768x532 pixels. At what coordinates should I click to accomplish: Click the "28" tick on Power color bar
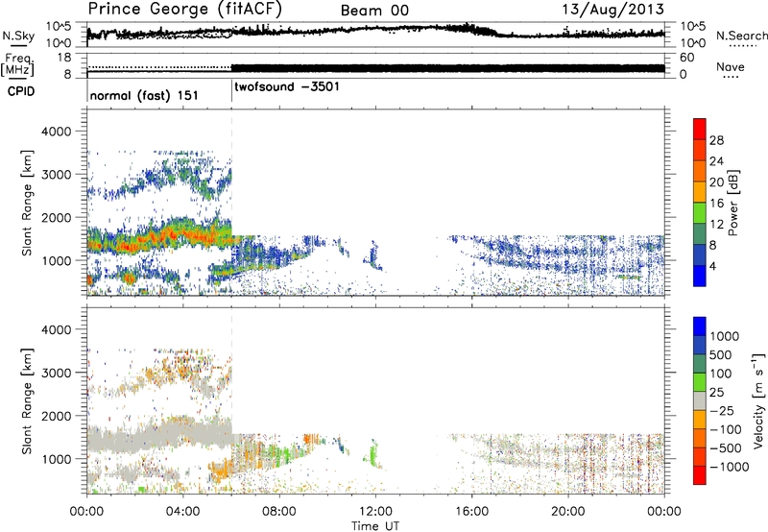pyautogui.click(x=716, y=140)
